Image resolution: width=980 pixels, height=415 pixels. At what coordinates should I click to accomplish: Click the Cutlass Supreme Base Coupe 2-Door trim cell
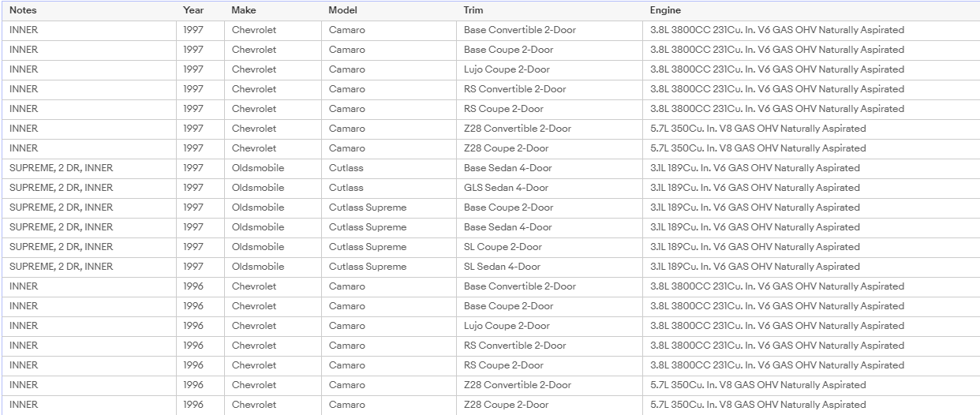point(549,207)
